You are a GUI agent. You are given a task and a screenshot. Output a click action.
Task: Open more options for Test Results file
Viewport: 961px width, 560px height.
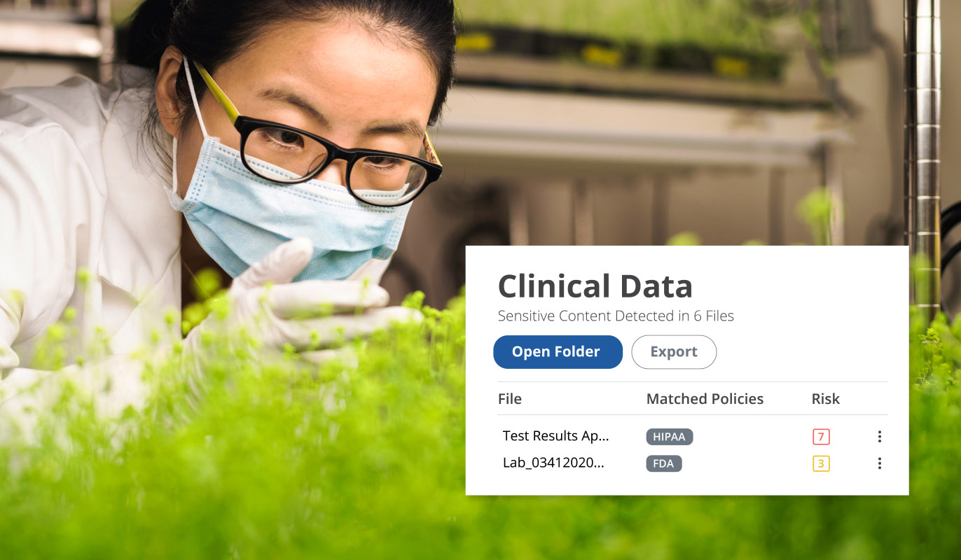tap(879, 437)
